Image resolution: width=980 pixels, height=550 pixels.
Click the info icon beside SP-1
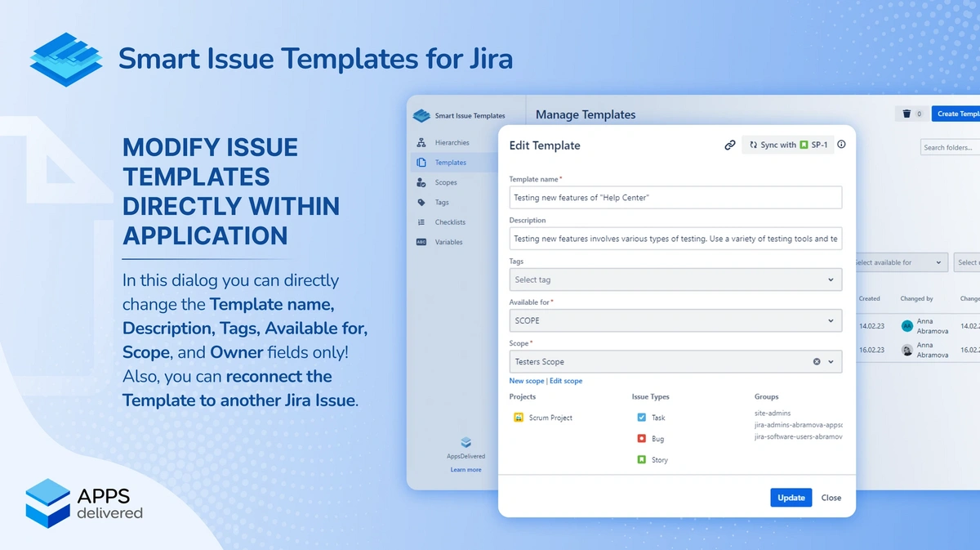pos(841,145)
